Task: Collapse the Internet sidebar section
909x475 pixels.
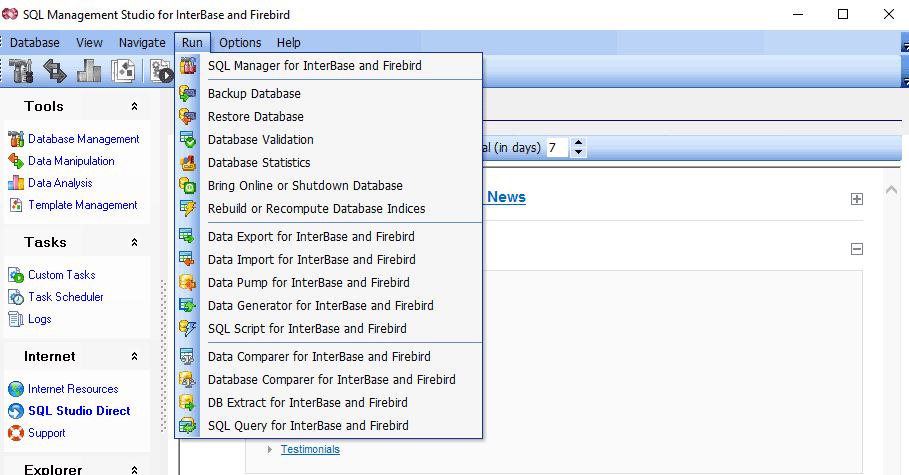Action: click(x=134, y=357)
